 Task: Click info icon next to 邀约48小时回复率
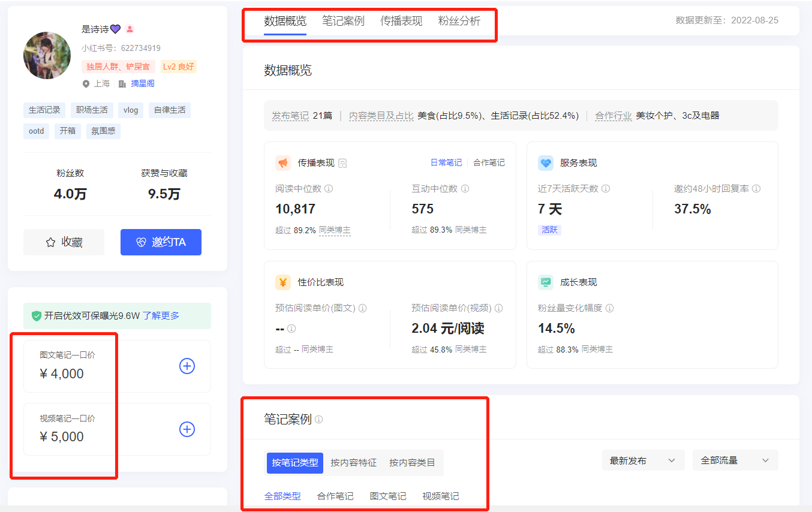756,188
